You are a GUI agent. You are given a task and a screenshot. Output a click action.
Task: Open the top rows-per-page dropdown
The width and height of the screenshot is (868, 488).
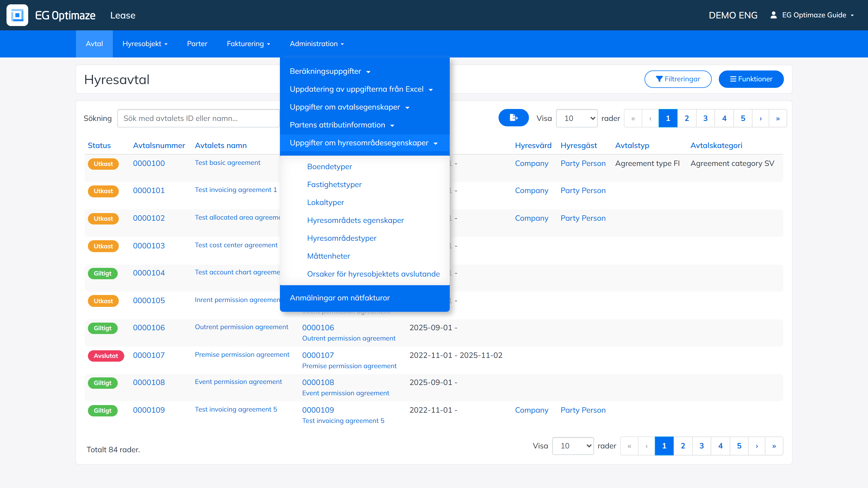tap(576, 118)
